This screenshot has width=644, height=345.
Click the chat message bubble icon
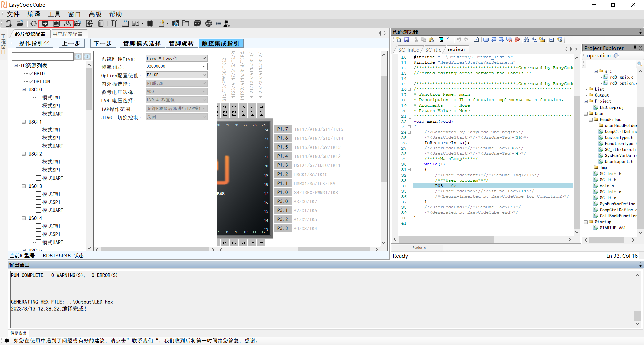[x=197, y=23]
